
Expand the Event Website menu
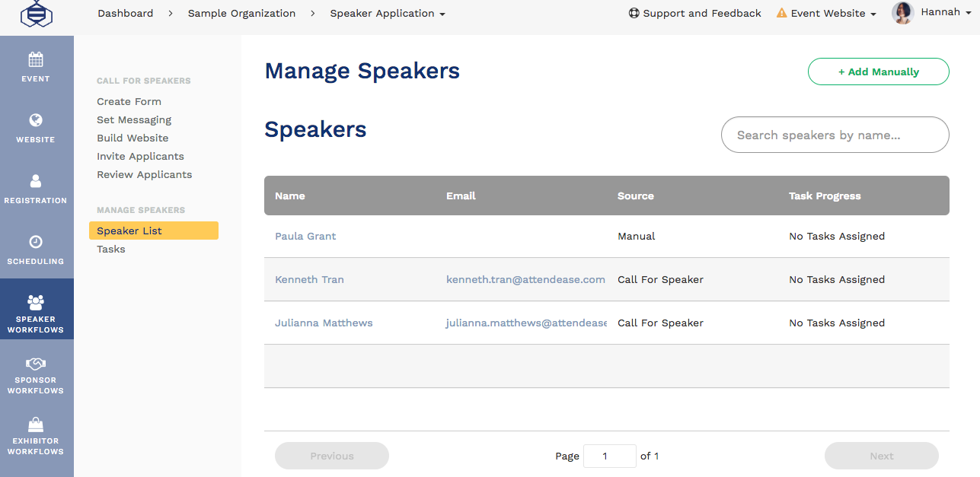[825, 13]
